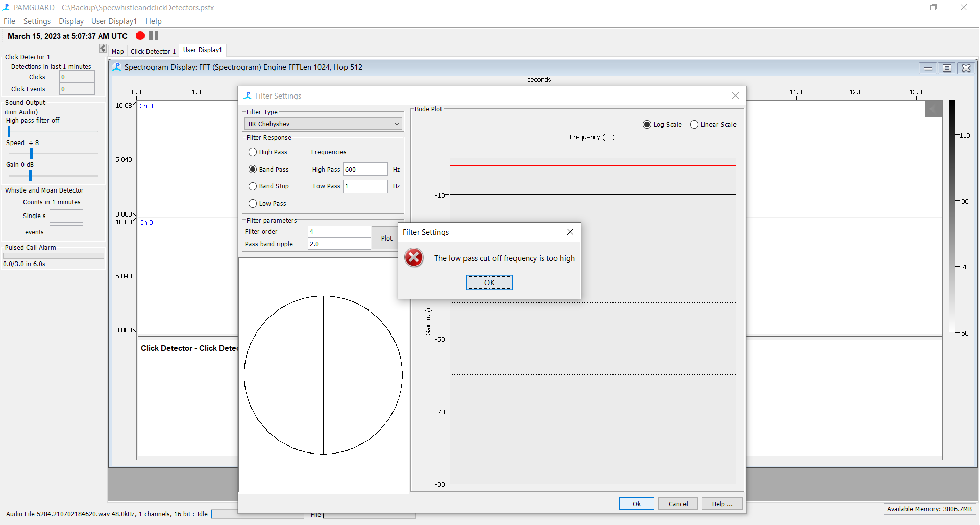This screenshot has width=980, height=525.
Task: Restore down the PAMGUARD main window
Action: (x=934, y=7)
